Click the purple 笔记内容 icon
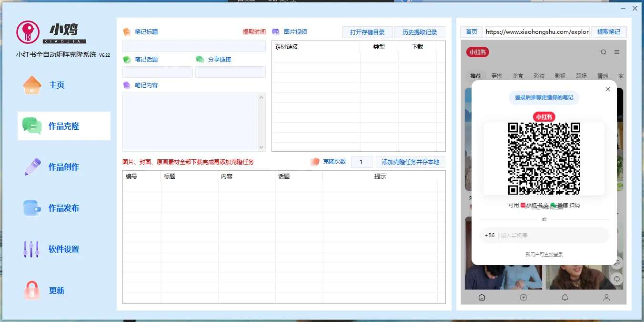 tap(127, 85)
